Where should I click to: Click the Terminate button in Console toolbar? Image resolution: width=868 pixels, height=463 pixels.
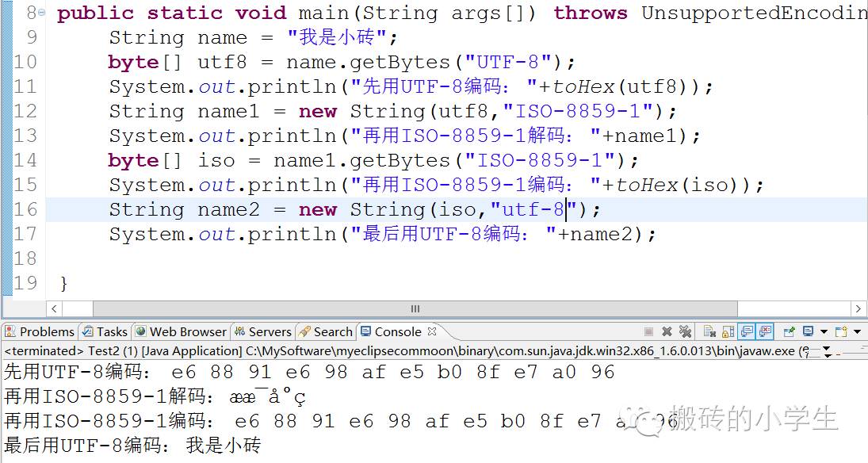(648, 331)
